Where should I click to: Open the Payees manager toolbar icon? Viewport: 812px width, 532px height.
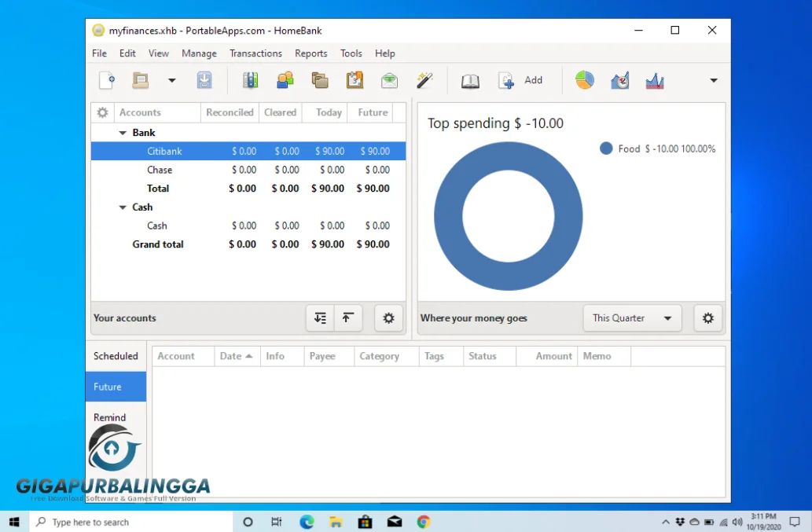coord(285,80)
